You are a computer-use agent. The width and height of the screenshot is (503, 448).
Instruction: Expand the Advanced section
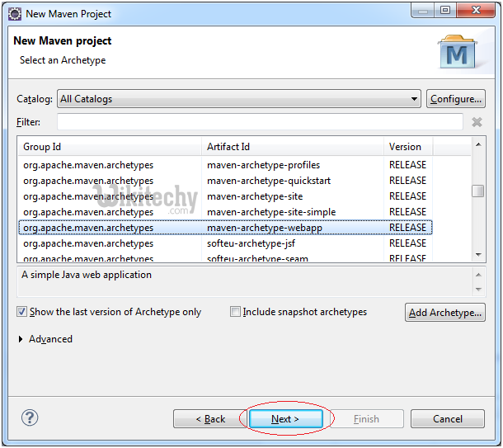click(x=21, y=339)
